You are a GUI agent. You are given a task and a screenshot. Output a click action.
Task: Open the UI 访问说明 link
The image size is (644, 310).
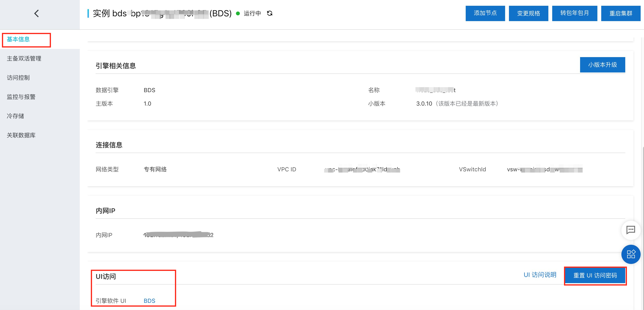[x=540, y=275]
